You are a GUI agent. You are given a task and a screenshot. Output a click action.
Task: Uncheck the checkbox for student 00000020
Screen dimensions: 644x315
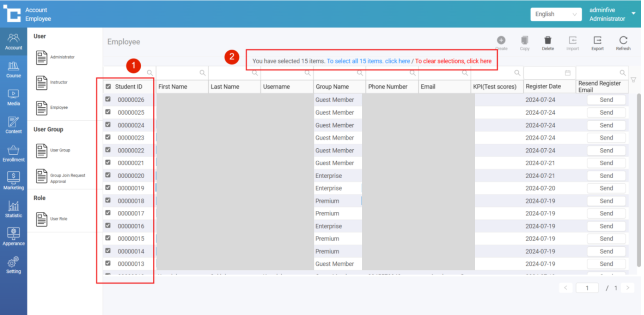pyautogui.click(x=108, y=175)
